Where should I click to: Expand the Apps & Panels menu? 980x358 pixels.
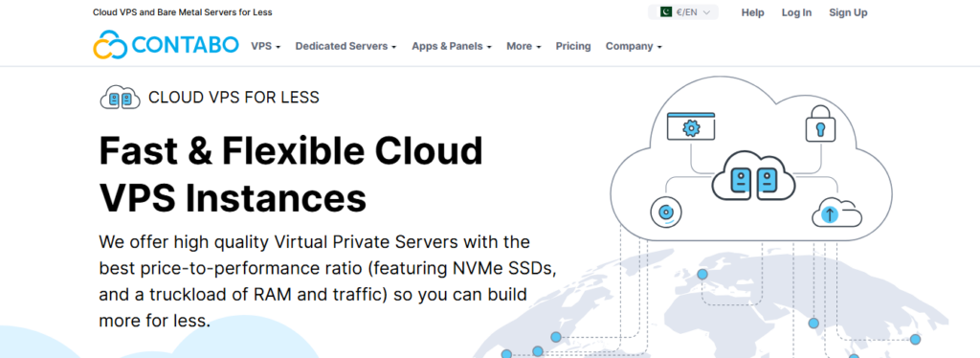coord(452,46)
